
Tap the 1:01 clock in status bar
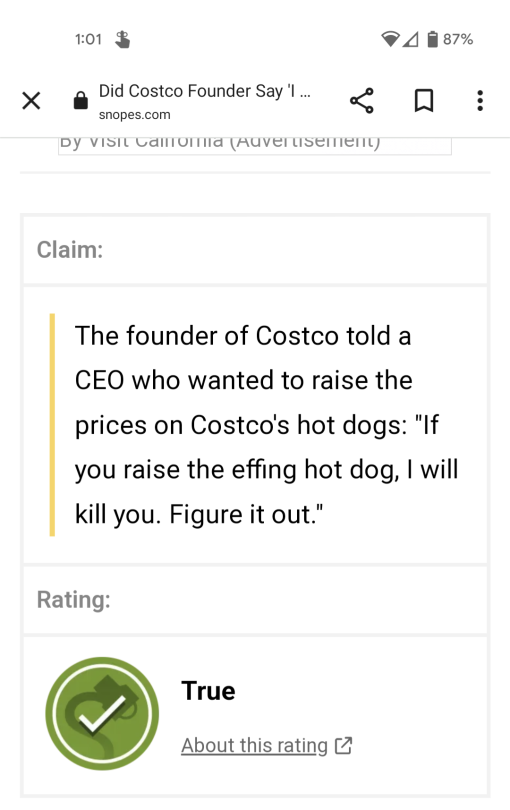pyautogui.click(x=88, y=39)
